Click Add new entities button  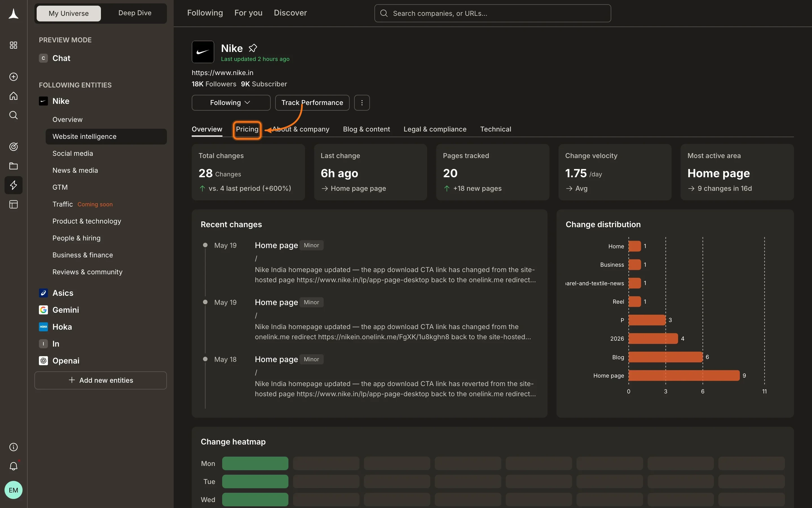point(101,380)
